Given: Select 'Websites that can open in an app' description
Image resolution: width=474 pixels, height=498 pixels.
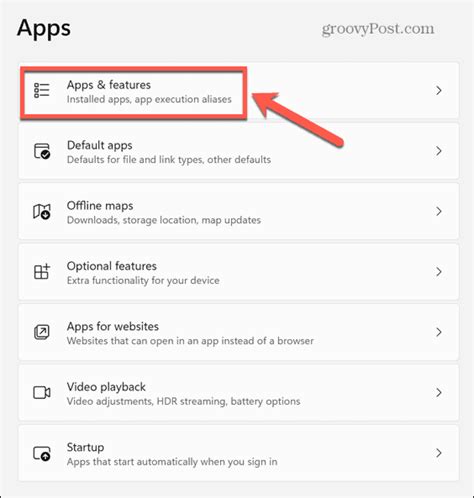Looking at the screenshot, I should click(190, 341).
